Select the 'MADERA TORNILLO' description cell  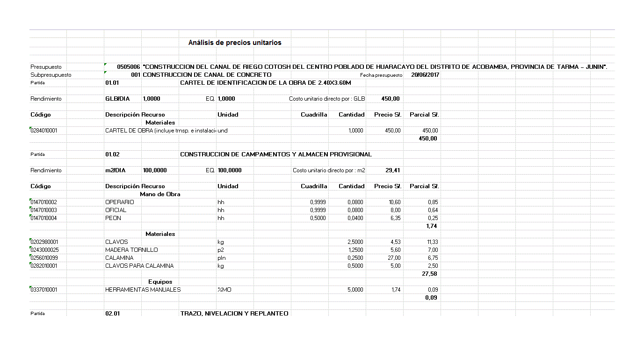click(131, 250)
